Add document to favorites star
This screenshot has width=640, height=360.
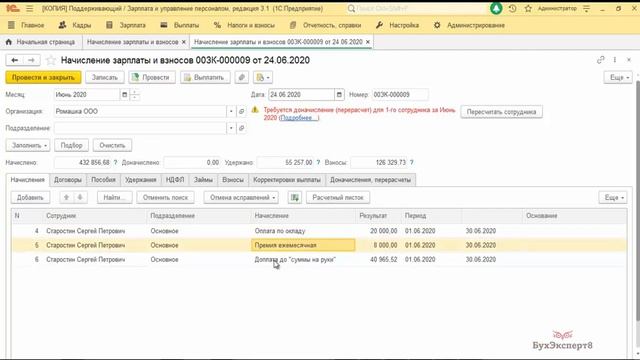pyautogui.click(x=51, y=60)
